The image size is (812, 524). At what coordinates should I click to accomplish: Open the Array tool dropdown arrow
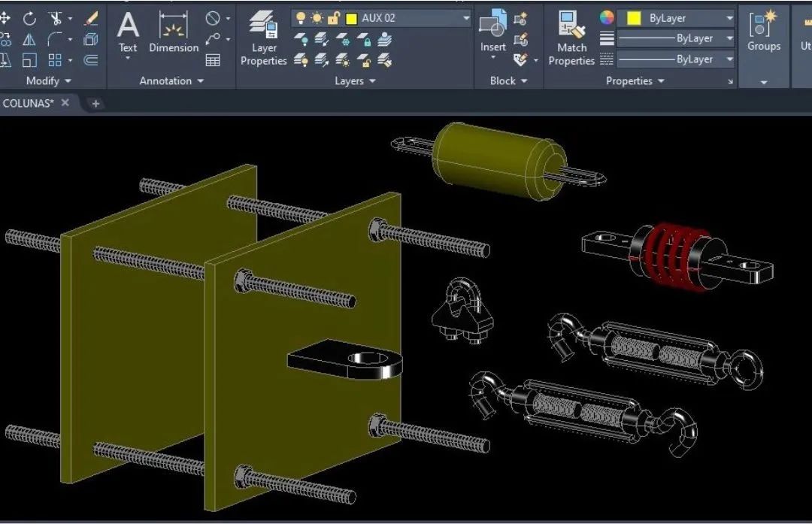click(x=70, y=60)
